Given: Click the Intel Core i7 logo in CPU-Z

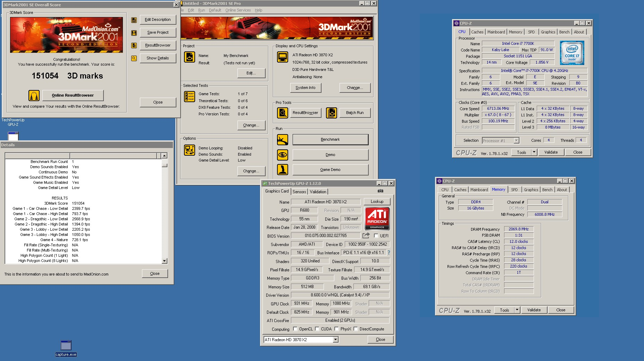Looking at the screenshot, I should coord(572,53).
